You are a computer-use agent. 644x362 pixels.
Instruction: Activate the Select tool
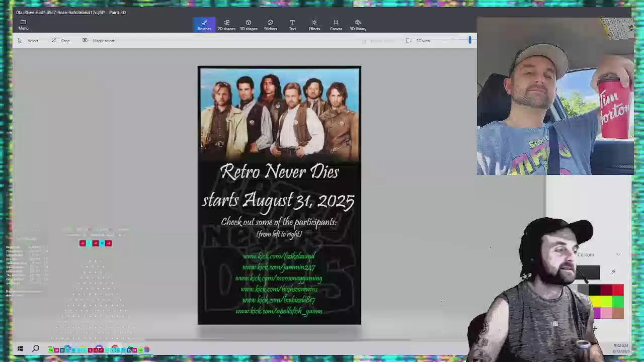click(28, 41)
